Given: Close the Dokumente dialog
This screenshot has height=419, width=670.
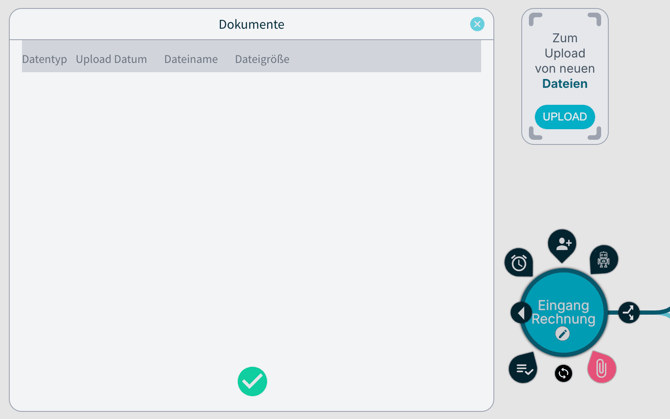Looking at the screenshot, I should tap(477, 24).
